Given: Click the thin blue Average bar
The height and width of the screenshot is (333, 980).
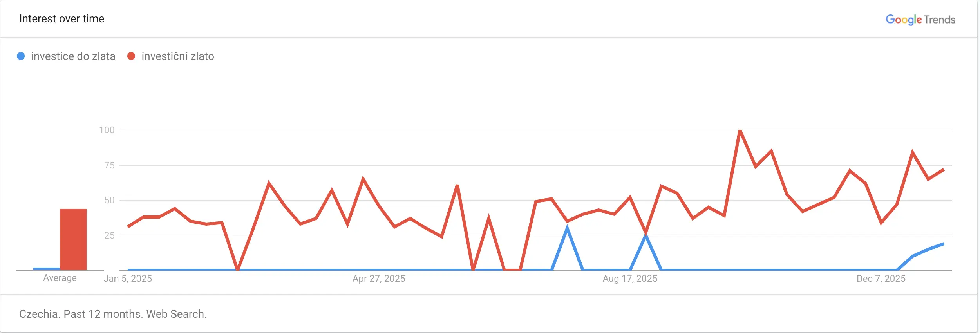Looking at the screenshot, I should tap(47, 269).
